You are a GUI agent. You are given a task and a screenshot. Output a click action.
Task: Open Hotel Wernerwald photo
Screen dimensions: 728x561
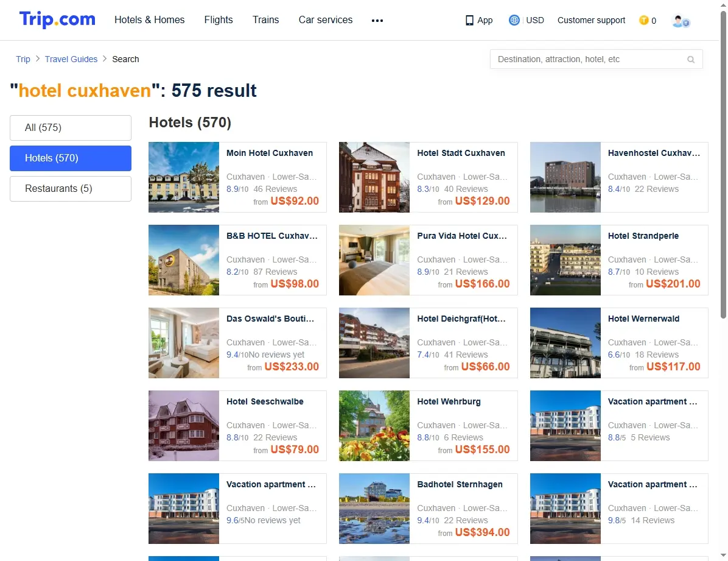pyautogui.click(x=565, y=343)
